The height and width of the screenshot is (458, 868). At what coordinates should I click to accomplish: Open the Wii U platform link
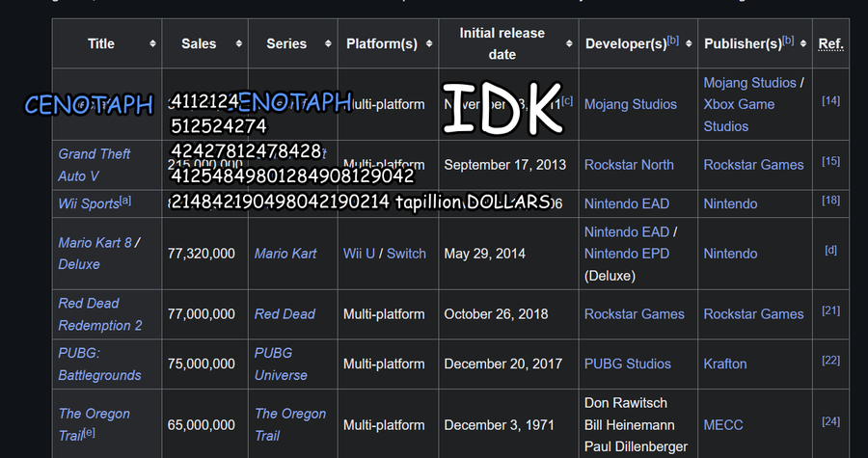pos(359,254)
